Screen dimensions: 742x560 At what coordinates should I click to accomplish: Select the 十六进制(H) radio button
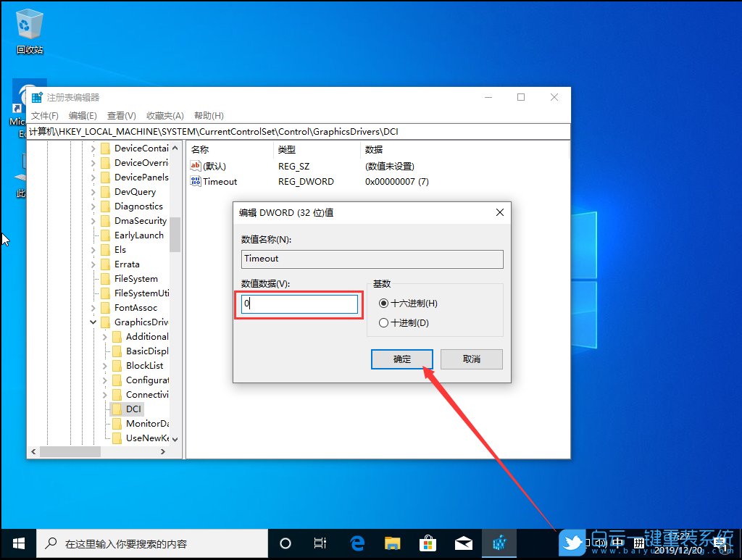tap(384, 304)
